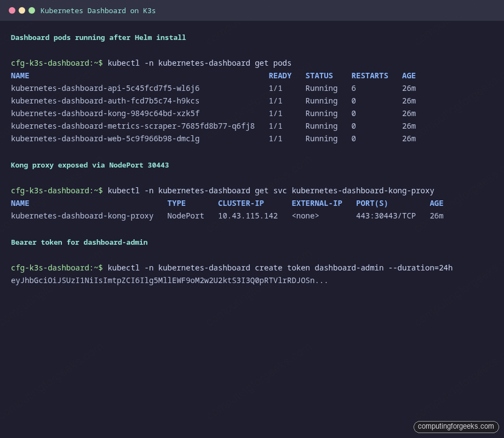Click the bearer token output line
Viewport: 504px width, 438px height.
click(170, 280)
